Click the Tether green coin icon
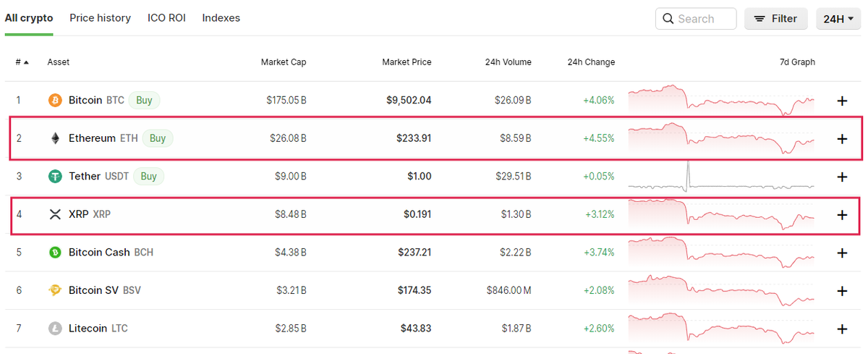 pyautogui.click(x=55, y=176)
